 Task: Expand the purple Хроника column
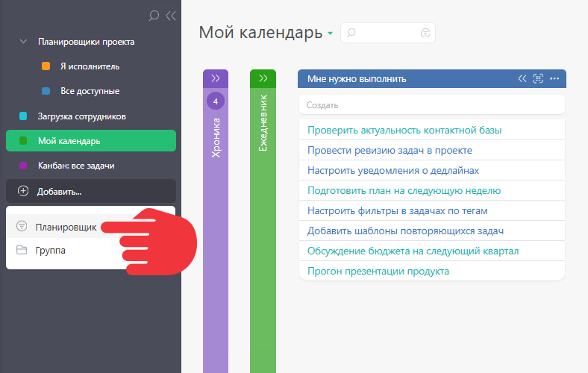pyautogui.click(x=216, y=78)
